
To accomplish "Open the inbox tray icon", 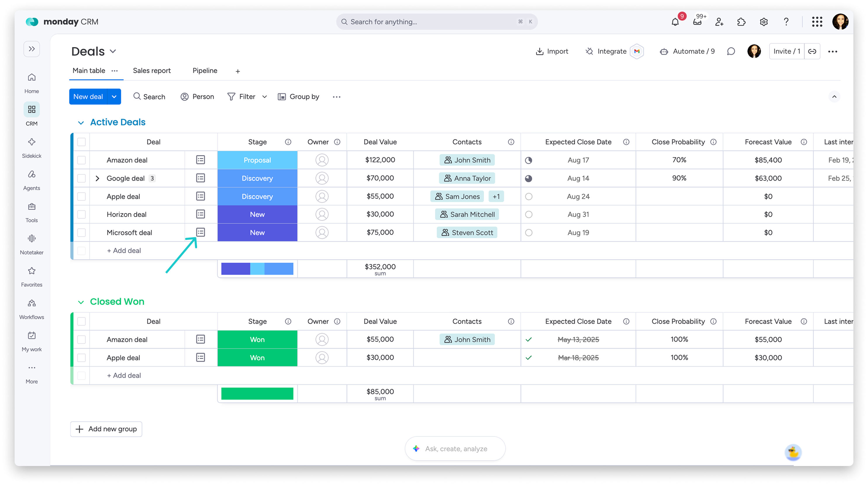I will pos(697,22).
